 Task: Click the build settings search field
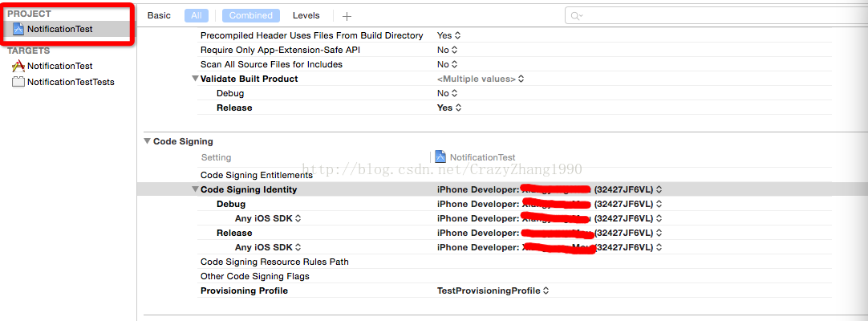click(706, 15)
